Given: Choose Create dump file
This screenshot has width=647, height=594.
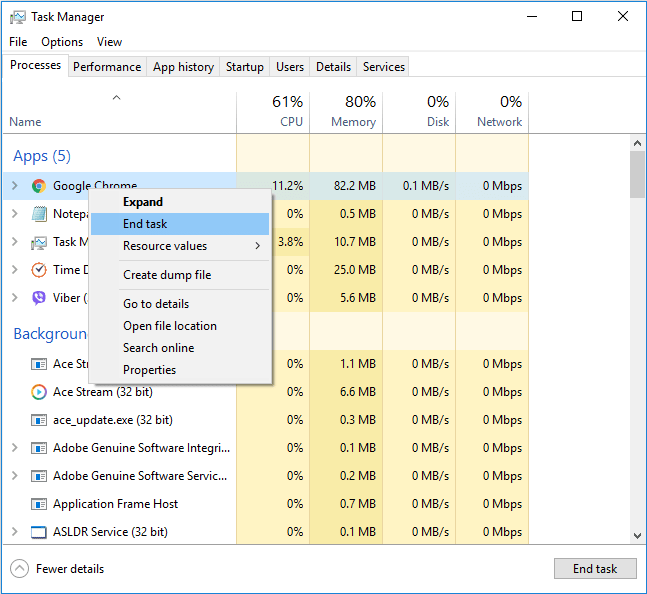Looking at the screenshot, I should [180, 275].
